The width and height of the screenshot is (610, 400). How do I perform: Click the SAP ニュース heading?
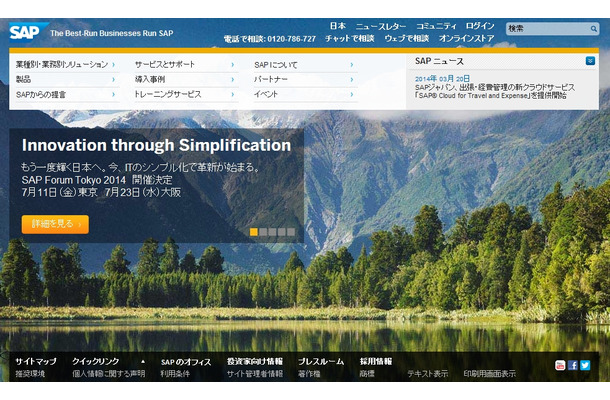[x=439, y=61]
